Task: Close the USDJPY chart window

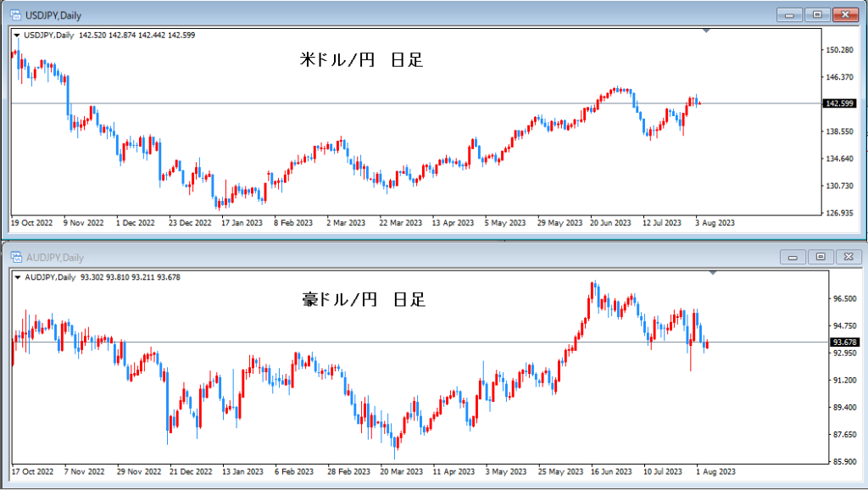Action: click(x=844, y=14)
